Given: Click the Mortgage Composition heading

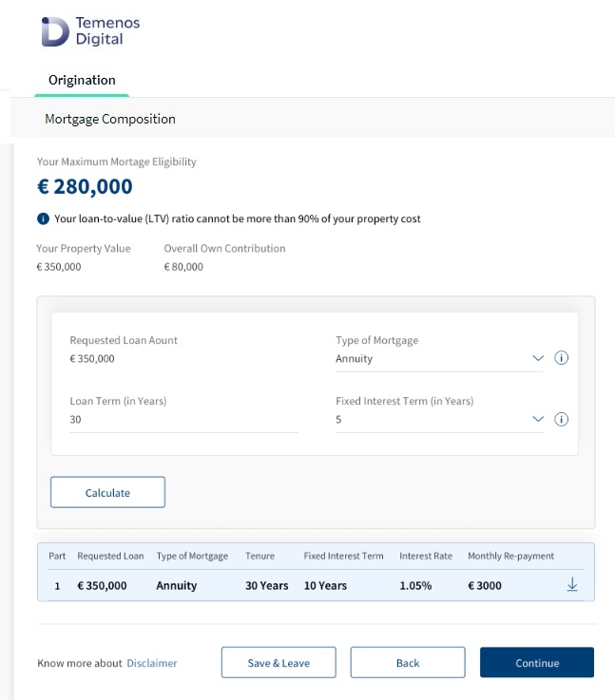Looking at the screenshot, I should coord(110,119).
